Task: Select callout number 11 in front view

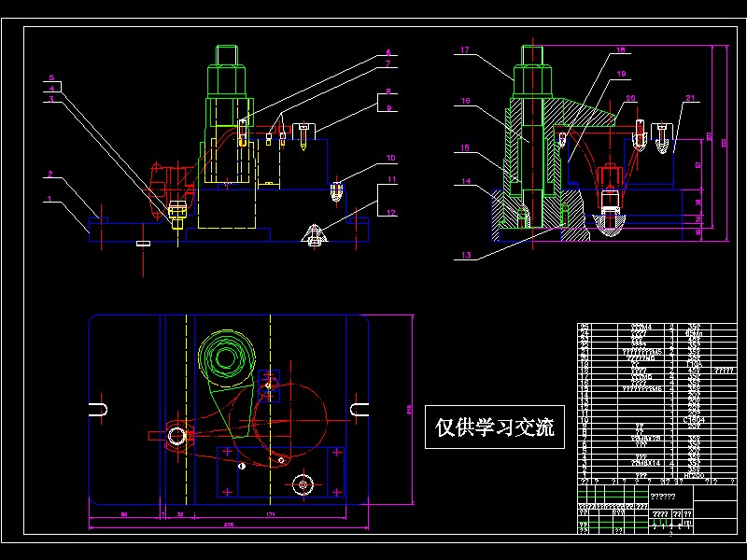Action: pyautogui.click(x=391, y=179)
